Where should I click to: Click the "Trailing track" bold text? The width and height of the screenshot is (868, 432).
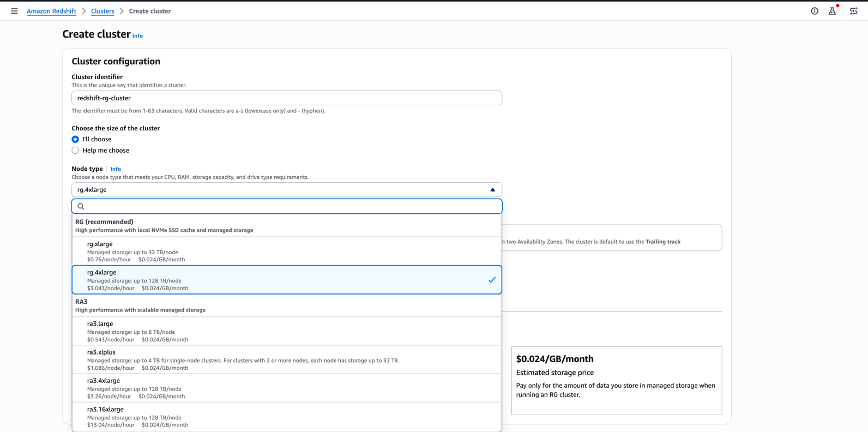(x=663, y=242)
